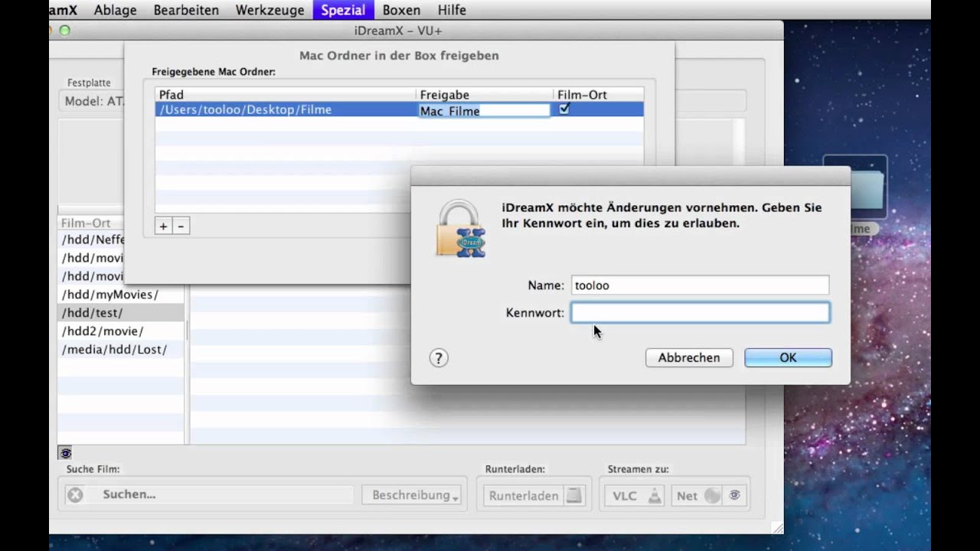Click the Name field containing tooloo
Viewport: 980px width, 551px height.
[x=700, y=285]
